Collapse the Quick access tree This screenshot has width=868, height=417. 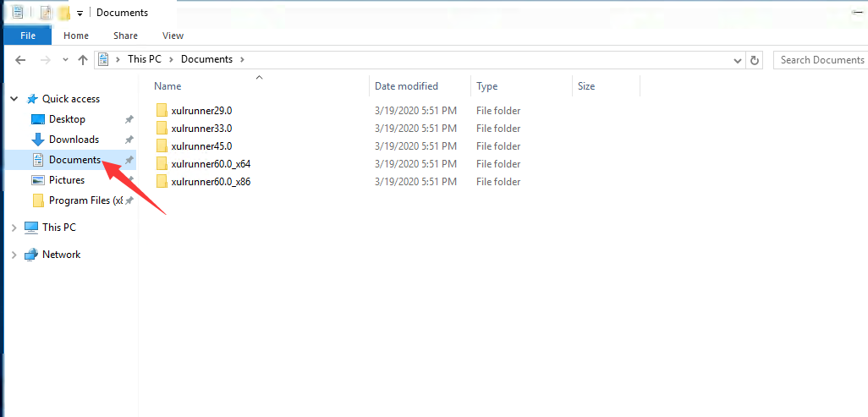point(14,99)
